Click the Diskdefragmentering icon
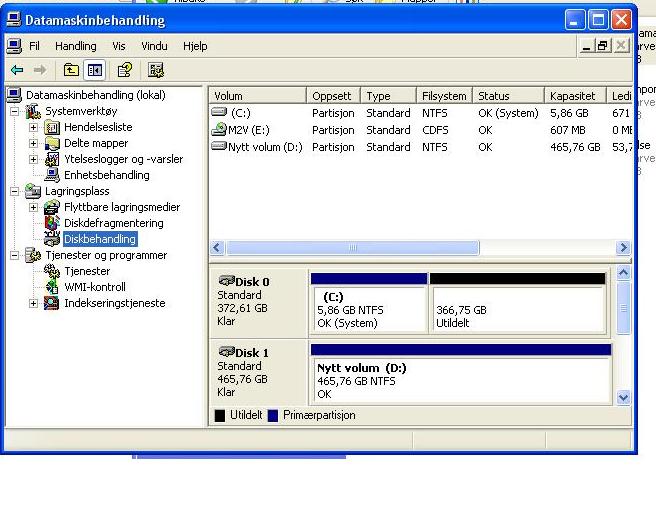This screenshot has height=512, width=656. click(52, 223)
